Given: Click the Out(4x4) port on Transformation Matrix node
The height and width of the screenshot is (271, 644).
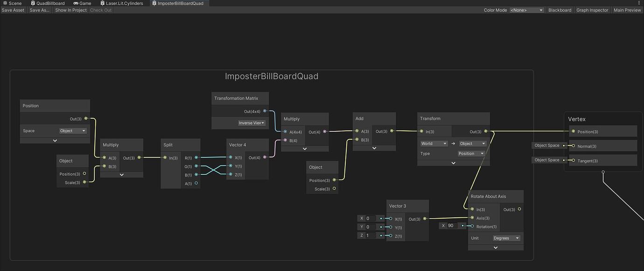Looking at the screenshot, I should 264,111.
